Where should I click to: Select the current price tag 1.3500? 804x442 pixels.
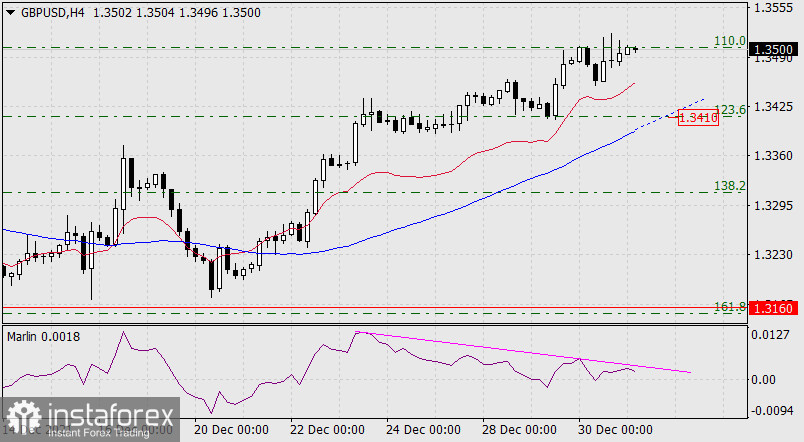click(x=775, y=48)
